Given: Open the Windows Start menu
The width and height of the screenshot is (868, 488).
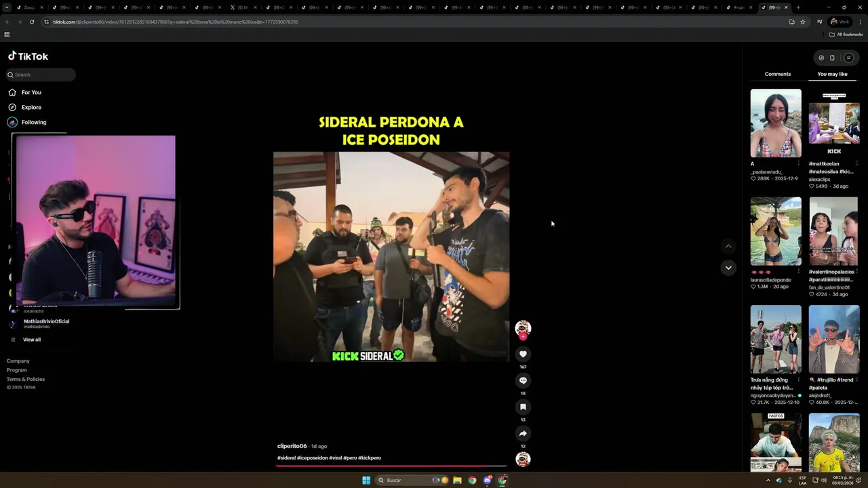Looking at the screenshot, I should pyautogui.click(x=366, y=480).
